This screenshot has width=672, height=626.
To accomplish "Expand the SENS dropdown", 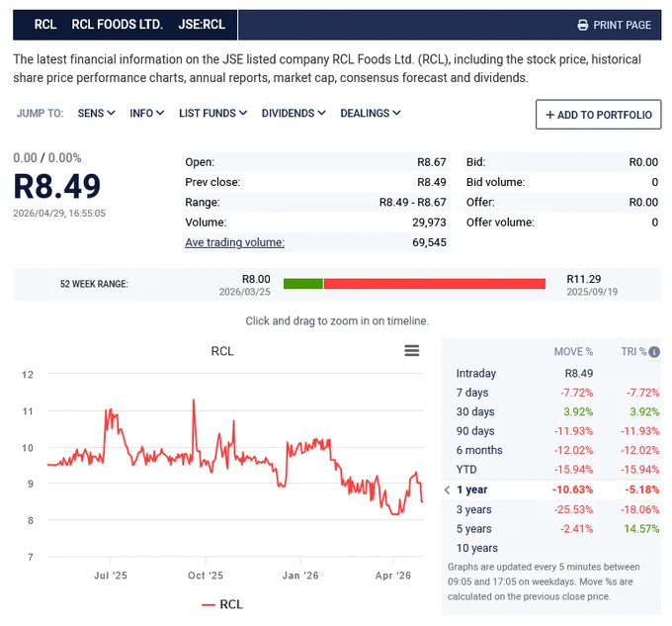I will click(96, 113).
